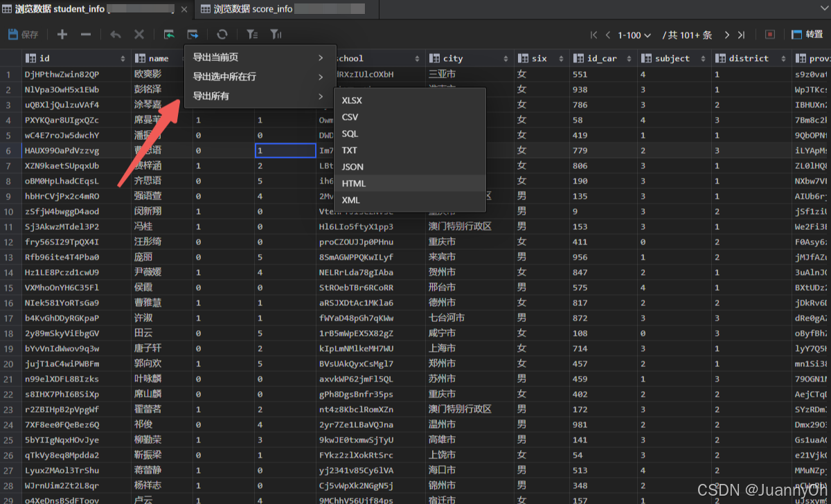
Task: Add a new row with the plus icon
Action: tap(61, 34)
